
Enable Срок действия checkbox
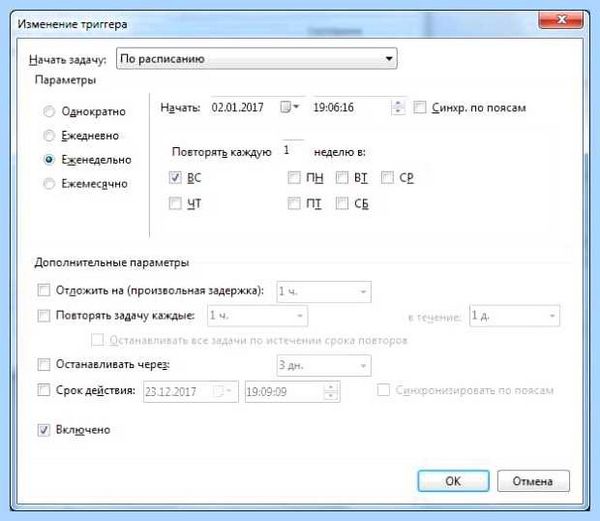pos(44,390)
